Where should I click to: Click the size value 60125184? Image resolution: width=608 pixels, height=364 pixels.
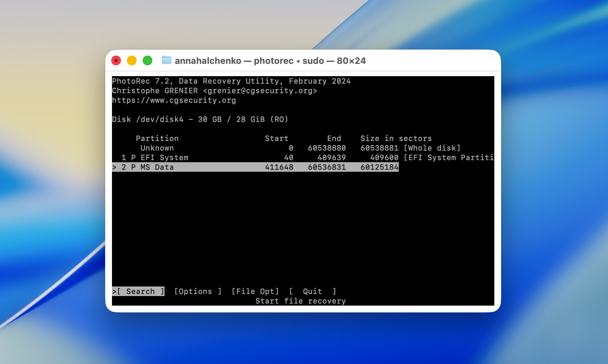pyautogui.click(x=380, y=167)
